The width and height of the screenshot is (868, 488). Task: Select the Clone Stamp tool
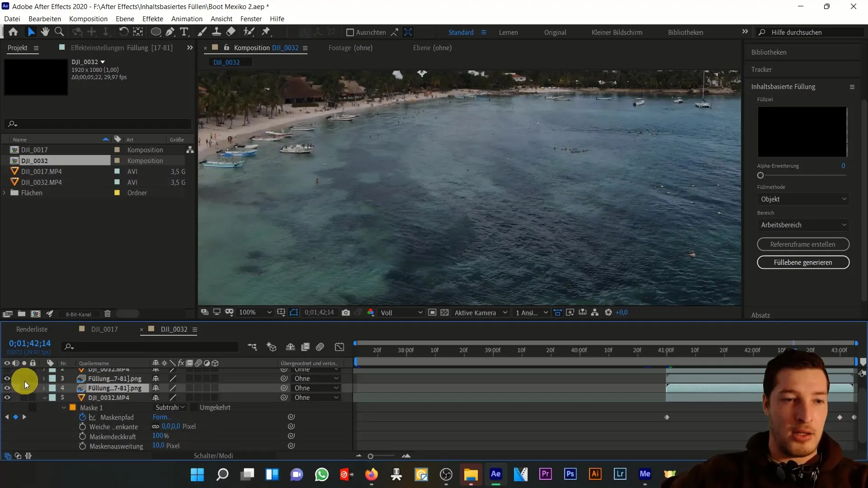click(x=217, y=32)
